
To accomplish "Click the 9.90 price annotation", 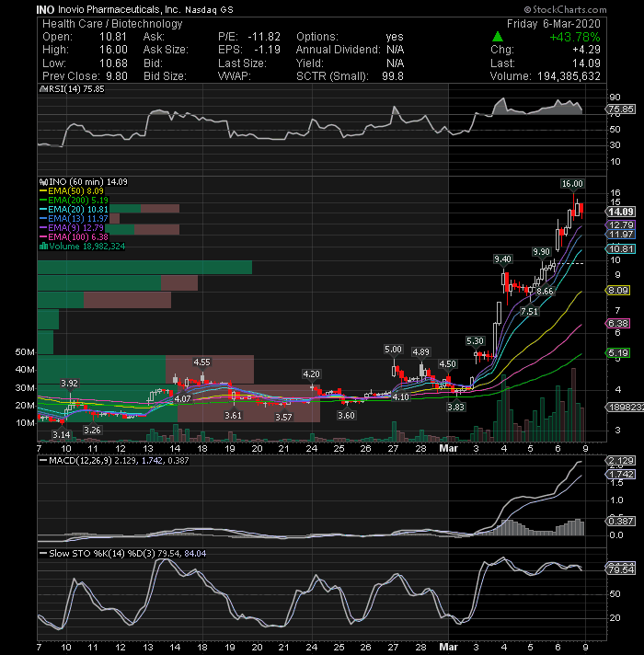I will coord(541,251).
